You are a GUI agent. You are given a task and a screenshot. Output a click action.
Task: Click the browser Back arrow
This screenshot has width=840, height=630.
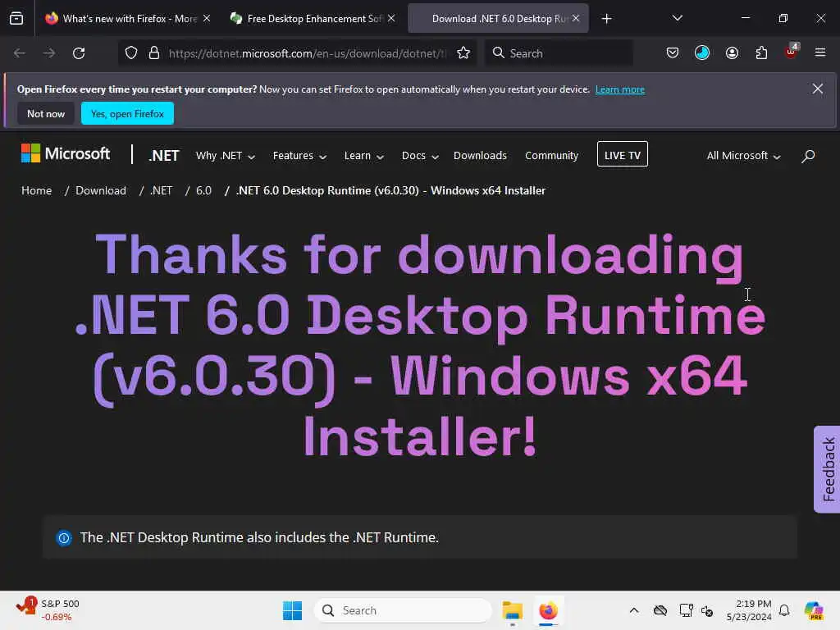click(x=20, y=53)
